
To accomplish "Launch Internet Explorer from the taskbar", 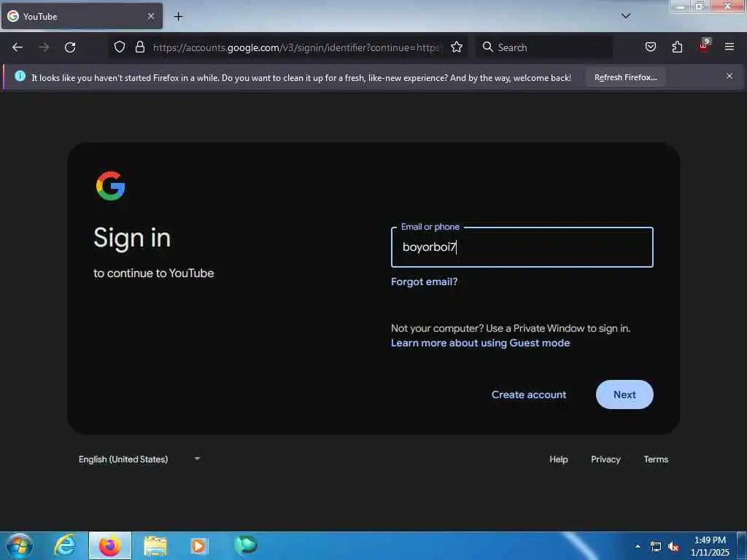I will (x=65, y=545).
